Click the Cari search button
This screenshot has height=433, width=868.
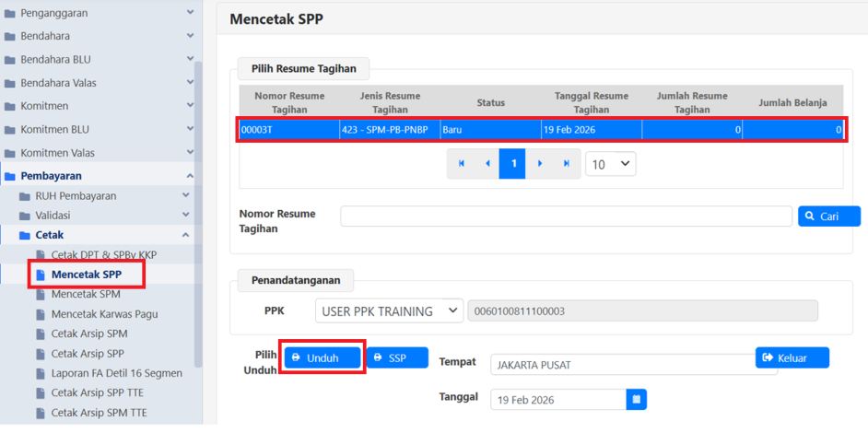[828, 216]
